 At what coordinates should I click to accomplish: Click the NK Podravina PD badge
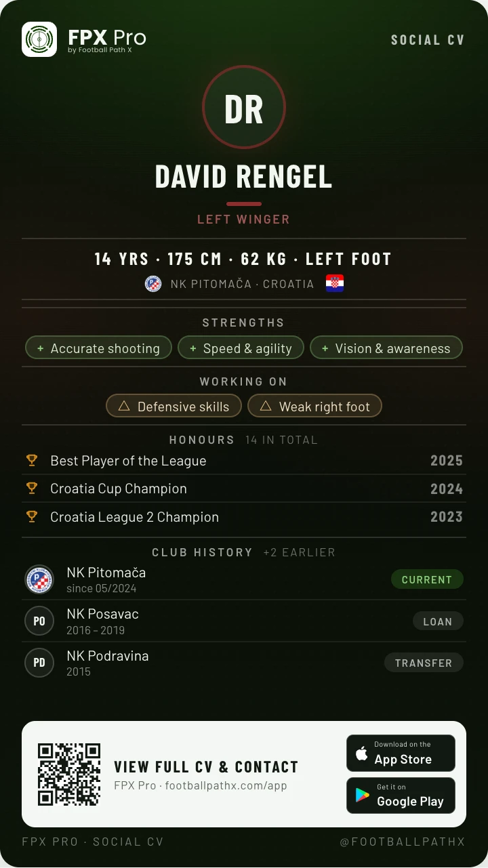click(x=39, y=663)
